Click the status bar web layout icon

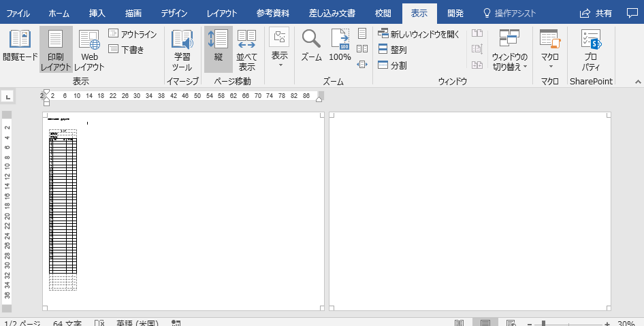tap(511, 323)
